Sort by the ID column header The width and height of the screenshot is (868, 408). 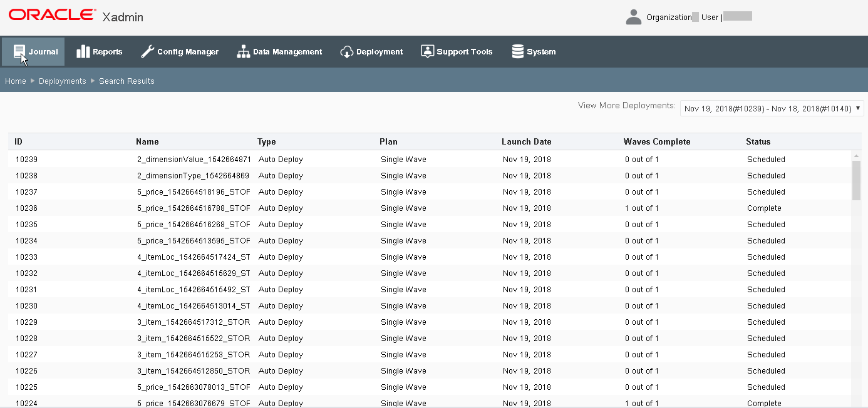19,141
